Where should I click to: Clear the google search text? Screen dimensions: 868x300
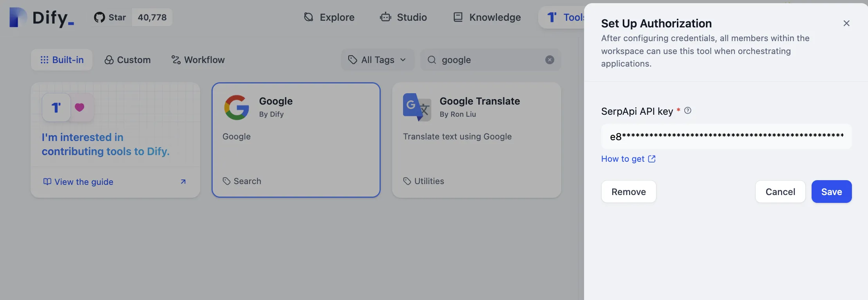(550, 60)
